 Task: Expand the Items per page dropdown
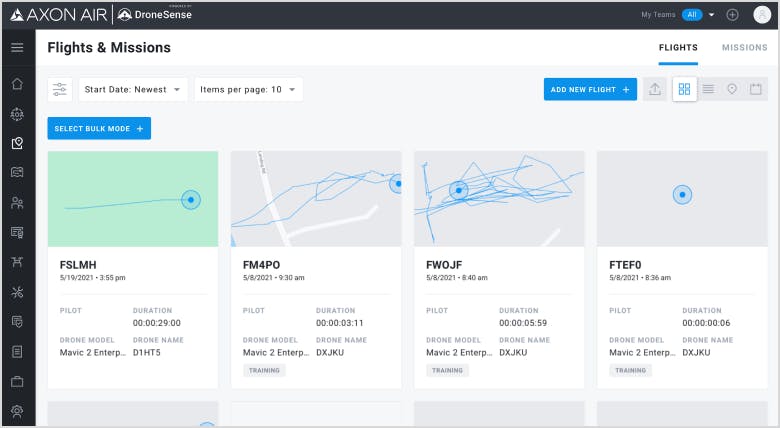(248, 89)
